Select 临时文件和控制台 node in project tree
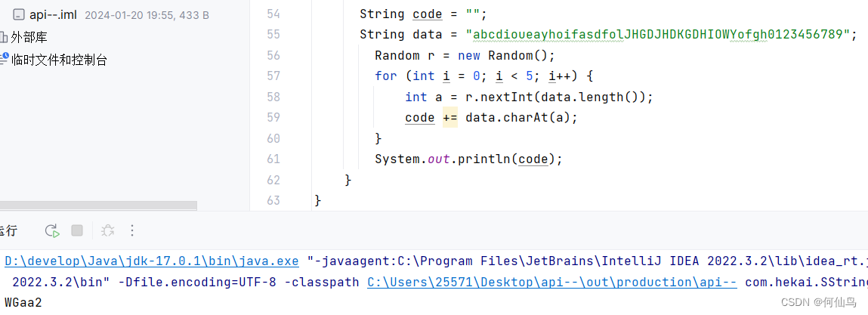The image size is (868, 315). (x=59, y=60)
